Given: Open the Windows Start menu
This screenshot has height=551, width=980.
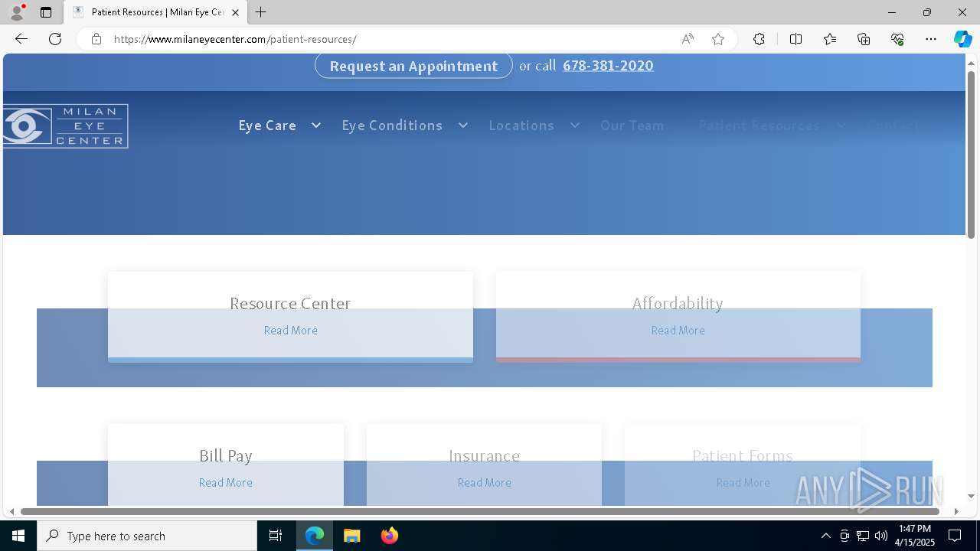Looking at the screenshot, I should coord(18,536).
